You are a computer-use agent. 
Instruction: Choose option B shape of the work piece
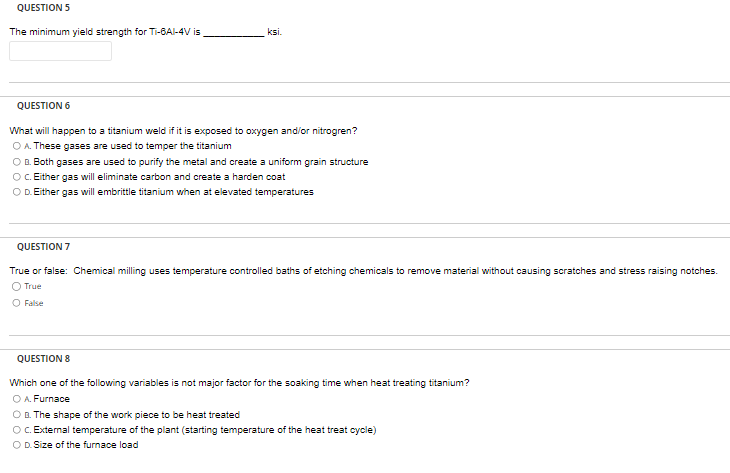(17, 414)
